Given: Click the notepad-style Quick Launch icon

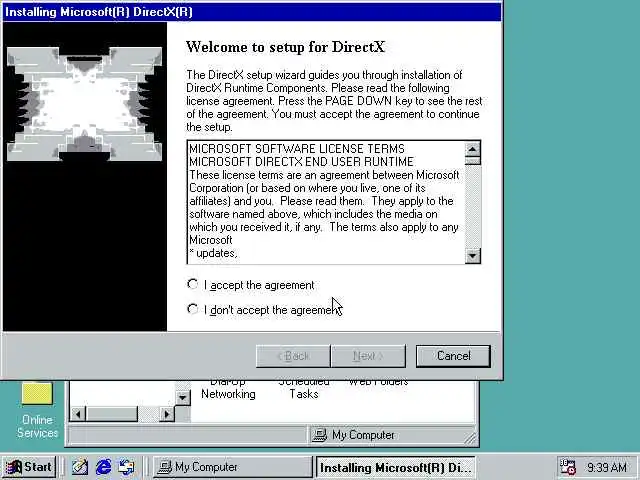Looking at the screenshot, I should [x=80, y=467].
